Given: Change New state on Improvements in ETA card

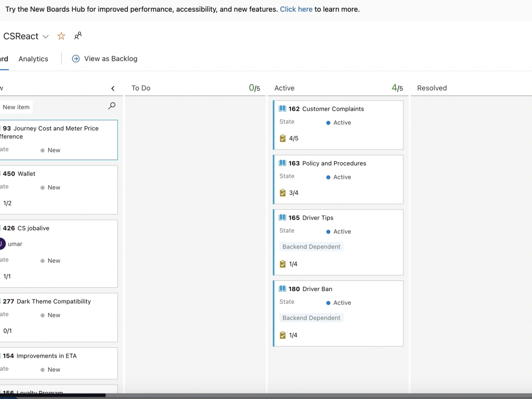Looking at the screenshot, I should click(x=50, y=370).
